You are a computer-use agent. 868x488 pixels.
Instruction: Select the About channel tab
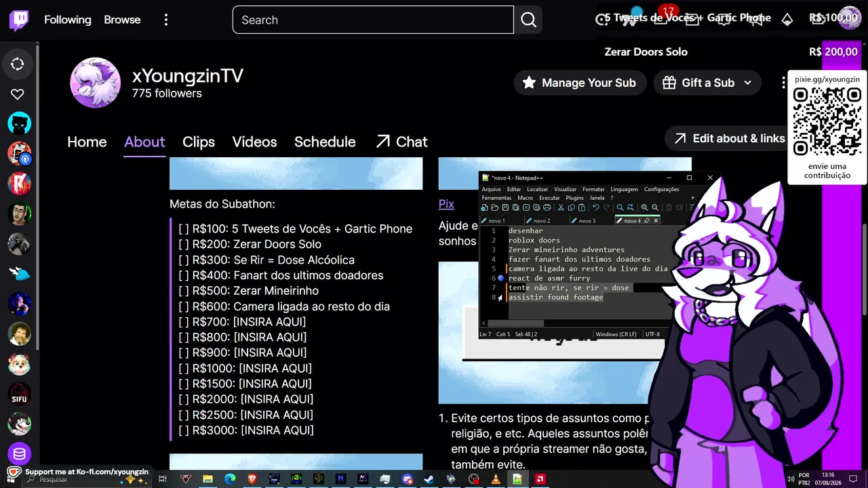click(144, 142)
